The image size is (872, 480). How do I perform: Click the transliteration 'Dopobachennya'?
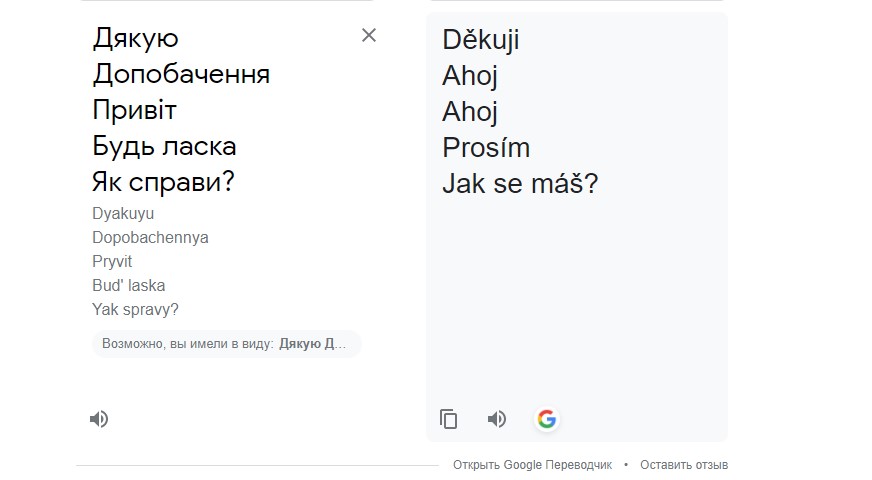click(x=150, y=237)
